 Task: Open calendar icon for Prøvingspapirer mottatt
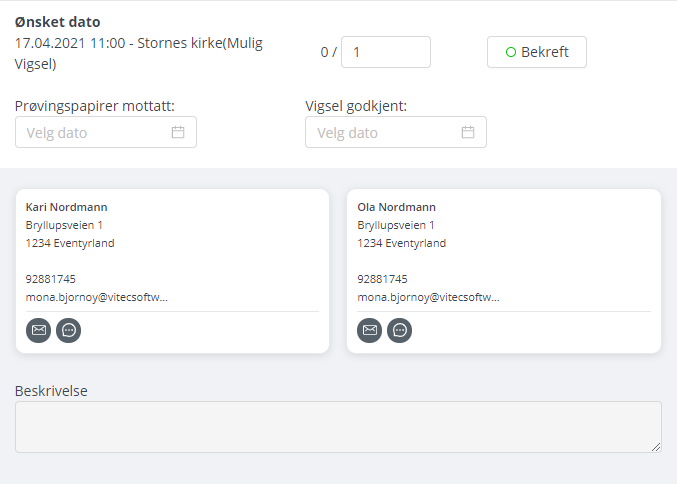[x=178, y=132]
